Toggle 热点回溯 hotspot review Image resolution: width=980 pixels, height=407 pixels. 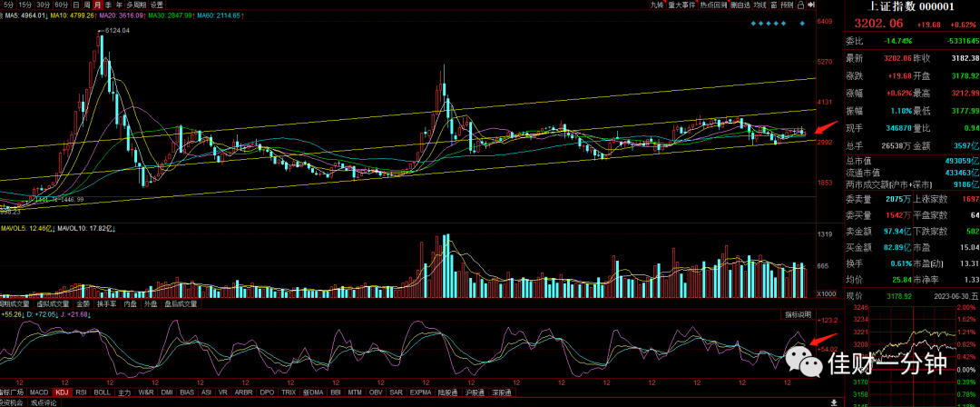[713, 5]
